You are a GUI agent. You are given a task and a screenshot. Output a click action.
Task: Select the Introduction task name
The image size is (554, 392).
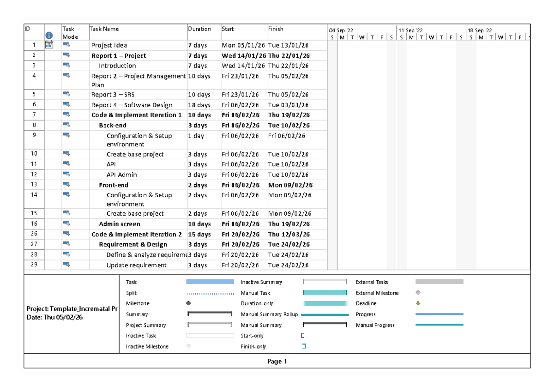(x=117, y=66)
